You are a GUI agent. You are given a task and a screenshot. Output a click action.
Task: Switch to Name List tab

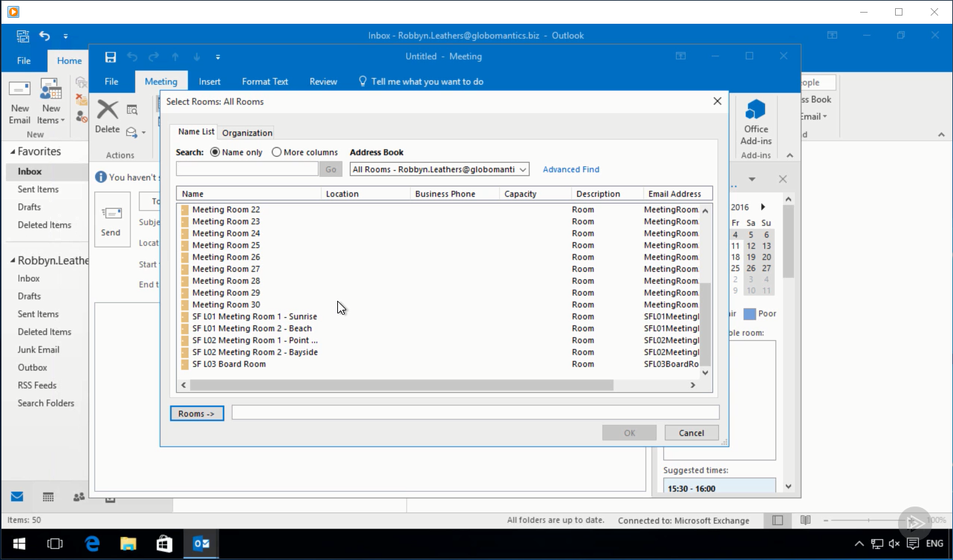[x=196, y=131]
